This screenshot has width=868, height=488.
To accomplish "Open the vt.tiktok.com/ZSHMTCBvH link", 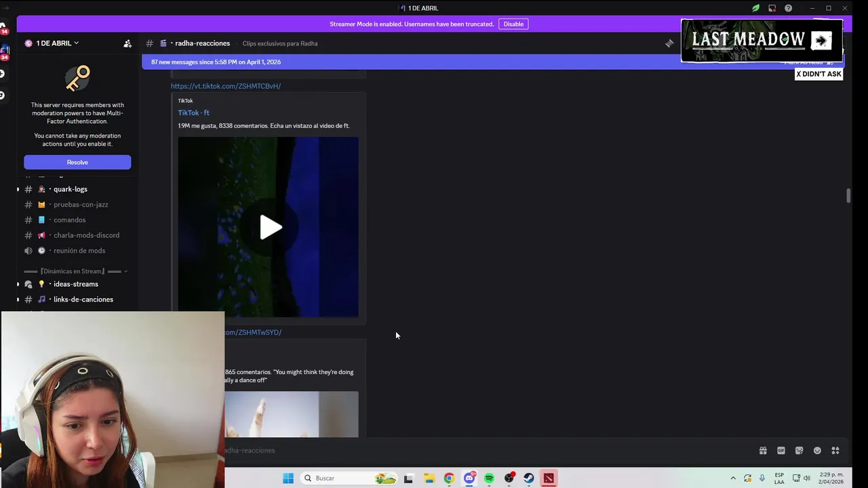I will 226,86.
